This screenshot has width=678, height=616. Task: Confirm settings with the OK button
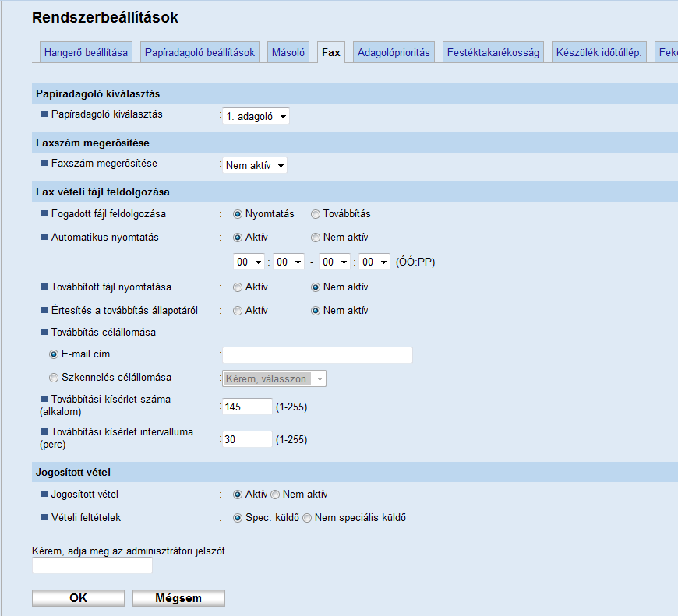tap(78, 598)
